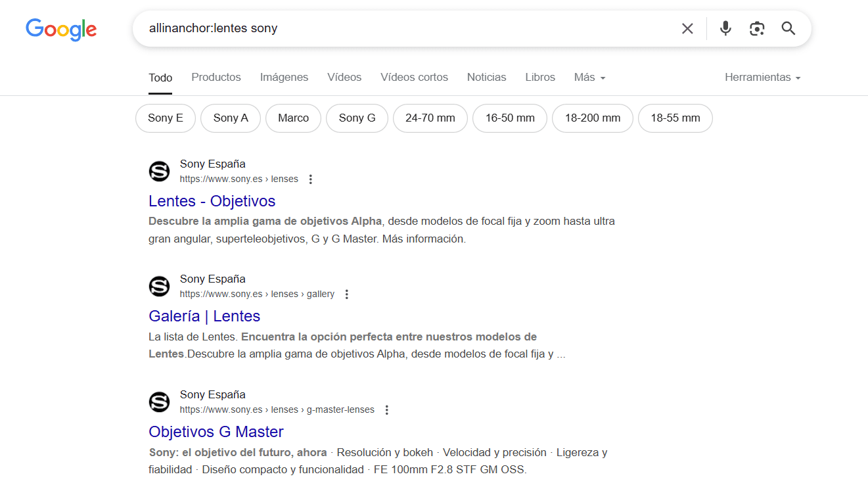This screenshot has height=489, width=868.
Task: Click snippet text 'La lista de Lentes.'
Action: (193, 337)
